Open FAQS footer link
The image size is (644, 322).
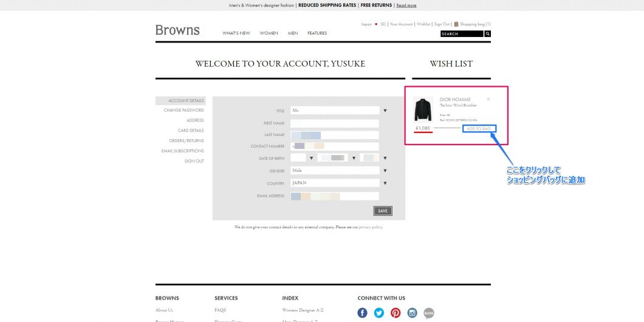220,310
